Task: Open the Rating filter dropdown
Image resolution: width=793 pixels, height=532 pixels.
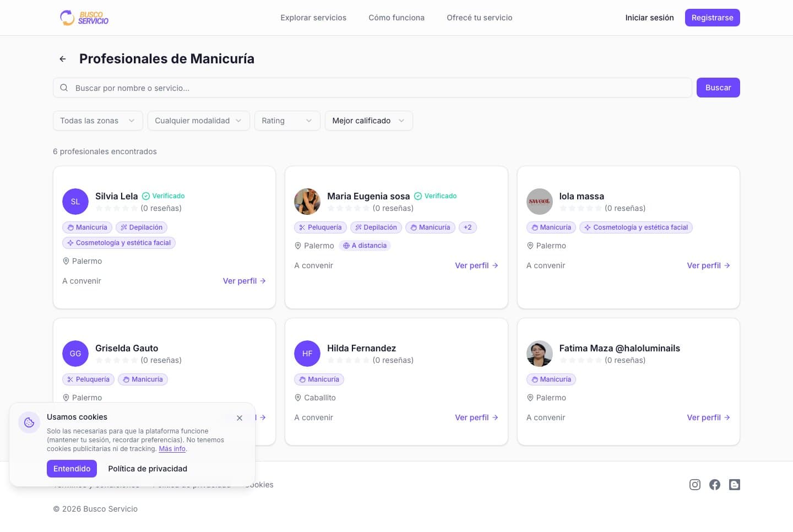Action: pos(287,121)
